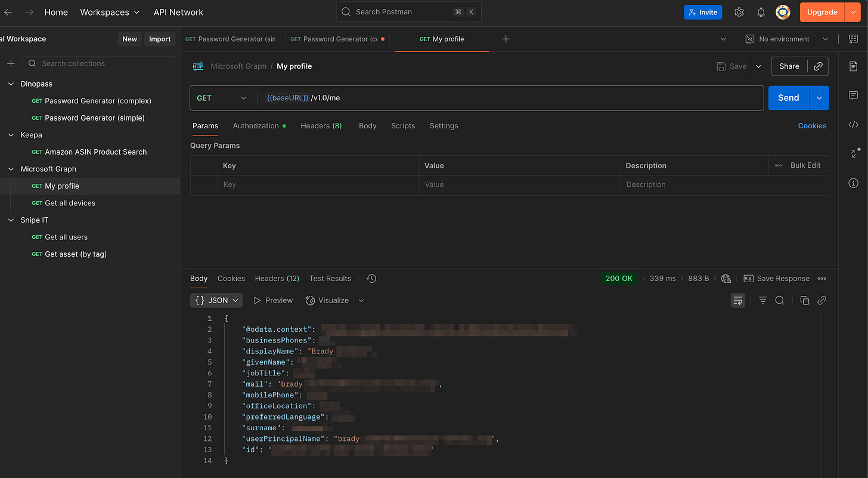Click the Save Response button

tap(777, 279)
